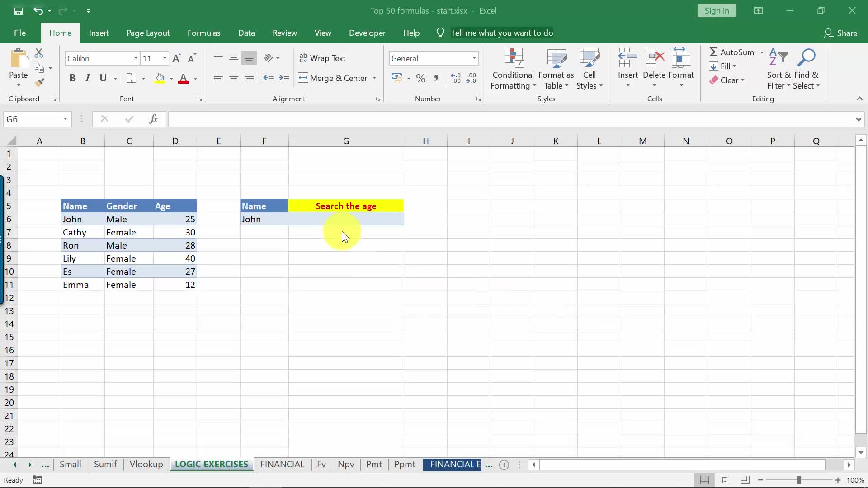This screenshot has width=868, height=488.
Task: Click the Format Painter brush icon
Action: (39, 82)
